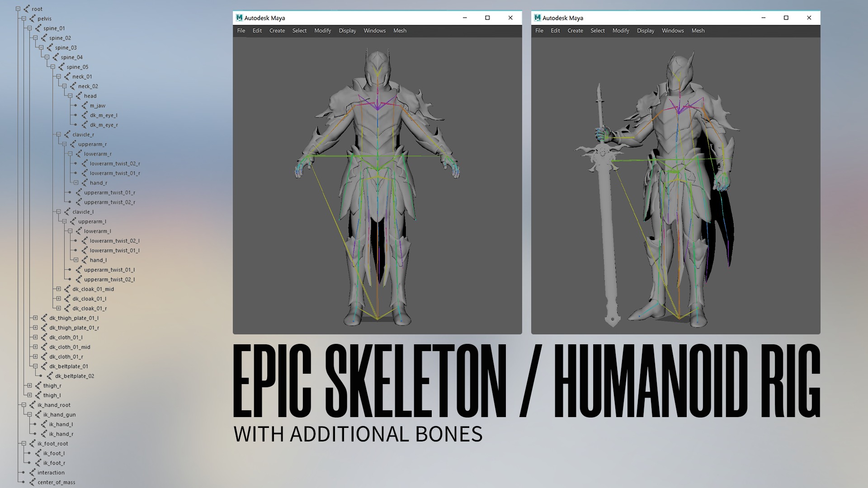Click the bone icon beside ik_hand_root
This screenshot has height=488, width=868.
[x=33, y=405]
